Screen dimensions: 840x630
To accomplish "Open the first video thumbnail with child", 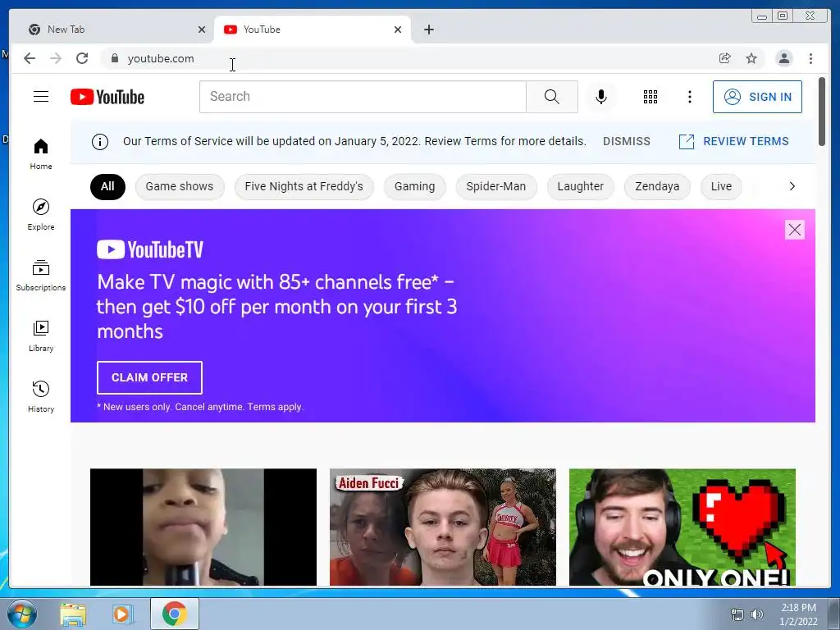I will [203, 527].
